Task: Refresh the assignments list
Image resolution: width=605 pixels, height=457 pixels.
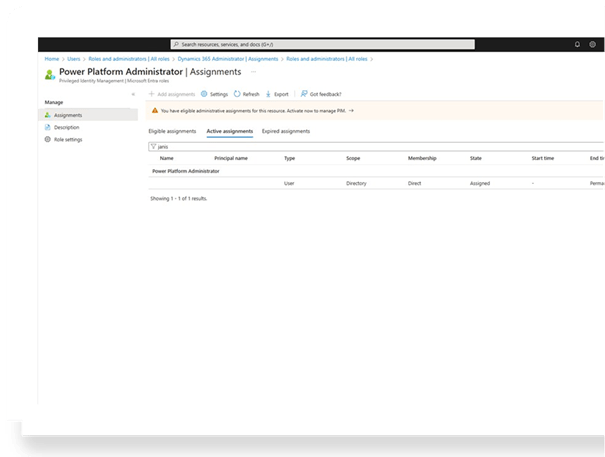Action: [237, 93]
